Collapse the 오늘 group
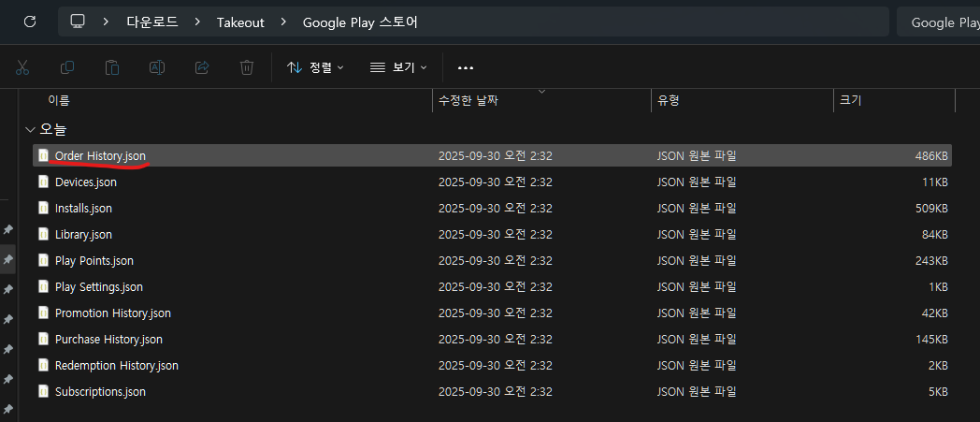The width and height of the screenshot is (980, 422). [29, 129]
